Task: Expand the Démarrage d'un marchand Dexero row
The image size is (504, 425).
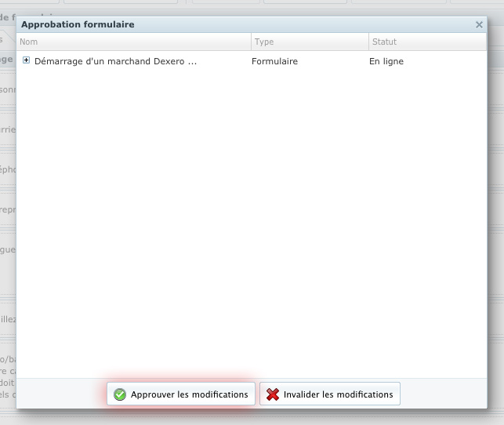Action: point(27,60)
